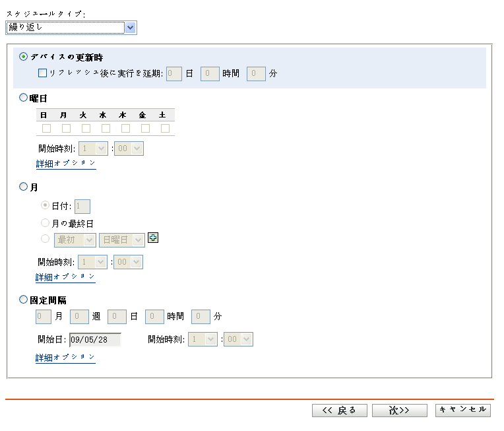Select the radio button beside 最初 dropdown
The image size is (504, 431).
(45, 239)
